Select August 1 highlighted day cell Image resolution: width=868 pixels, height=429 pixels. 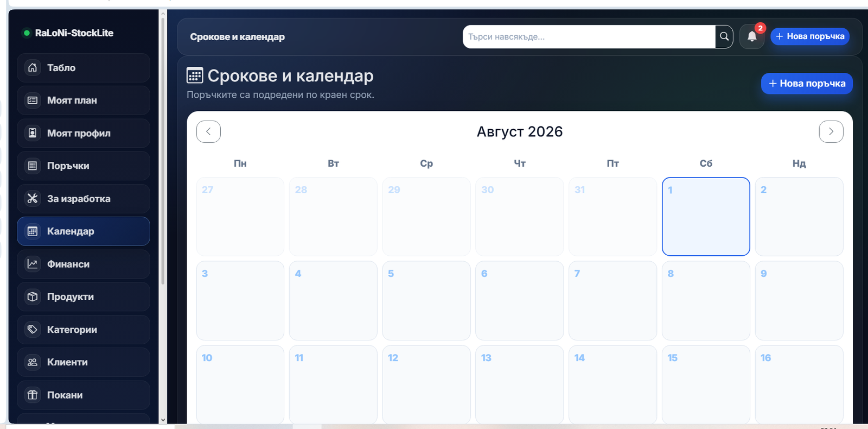pyautogui.click(x=706, y=217)
